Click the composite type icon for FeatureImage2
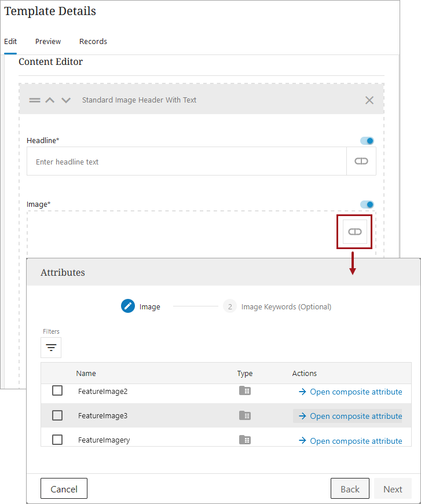 tap(245, 391)
